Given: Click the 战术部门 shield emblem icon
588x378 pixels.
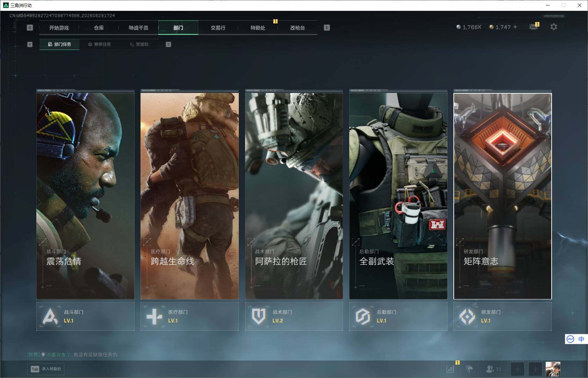Looking at the screenshot, I should tap(259, 316).
